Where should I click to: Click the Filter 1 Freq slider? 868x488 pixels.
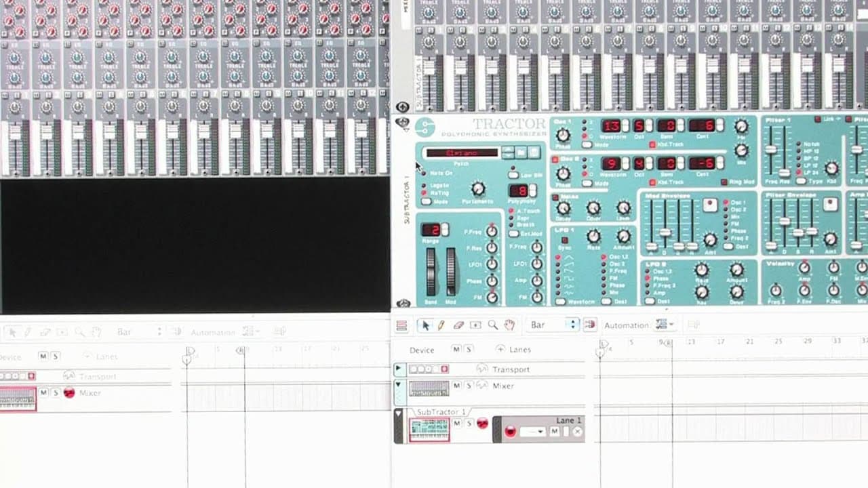pyautogui.click(x=771, y=150)
